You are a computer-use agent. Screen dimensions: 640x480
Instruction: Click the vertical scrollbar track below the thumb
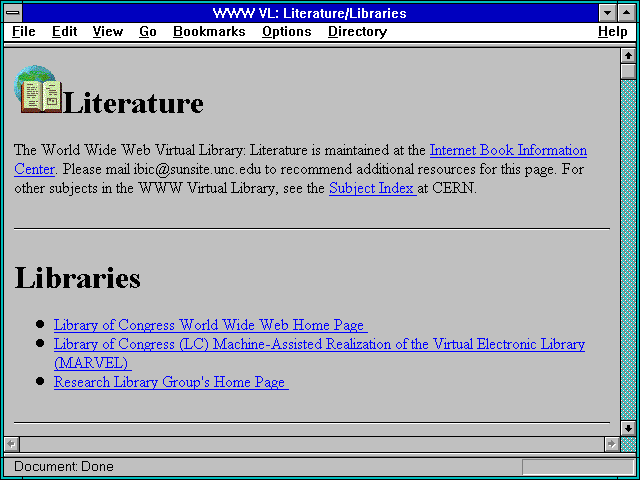point(628,250)
